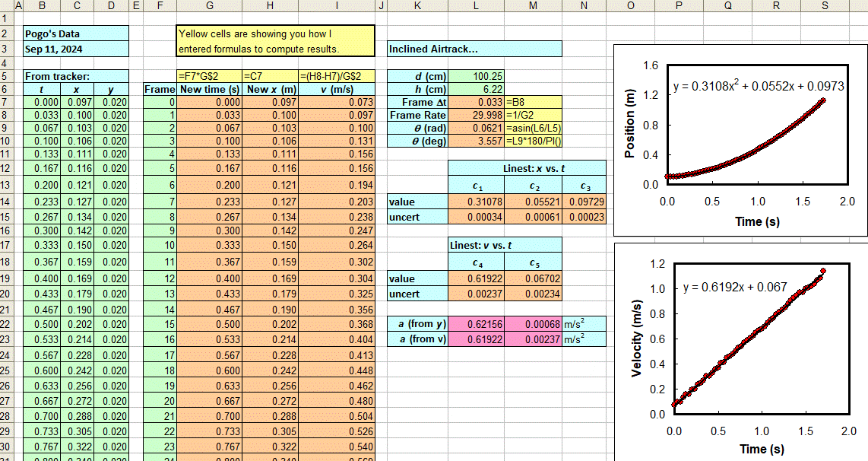Click the Pogo's Data title cell
868x461 pixels.
coord(74,33)
